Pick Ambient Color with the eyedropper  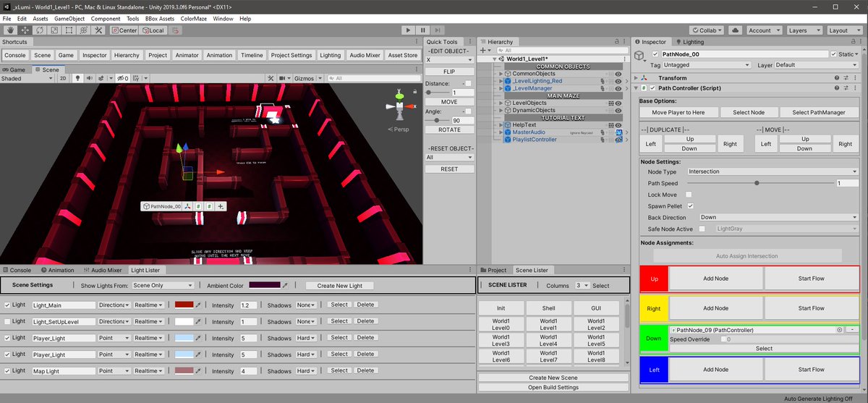point(285,286)
